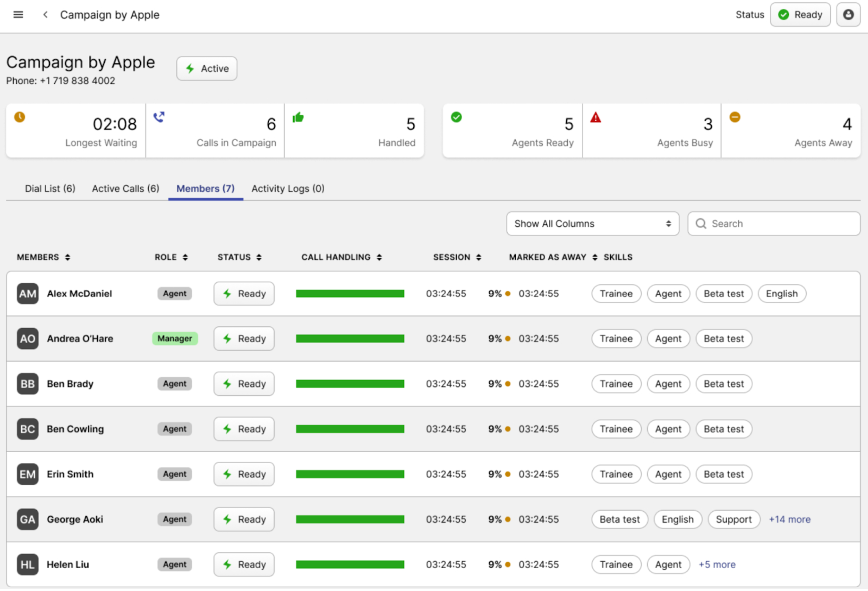Toggle the campaign Active status button
This screenshot has width=868, height=591.
pyautogui.click(x=207, y=68)
